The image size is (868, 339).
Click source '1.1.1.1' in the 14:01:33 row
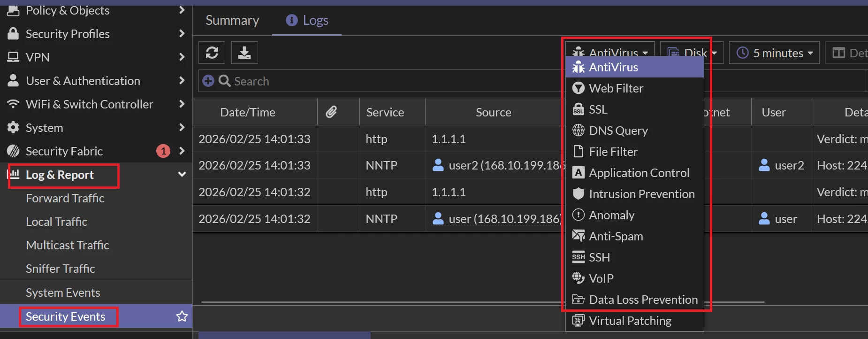coord(449,139)
